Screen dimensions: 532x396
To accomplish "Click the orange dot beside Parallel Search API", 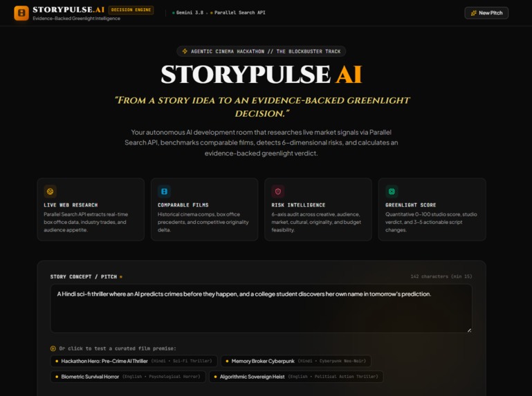I will (x=212, y=13).
